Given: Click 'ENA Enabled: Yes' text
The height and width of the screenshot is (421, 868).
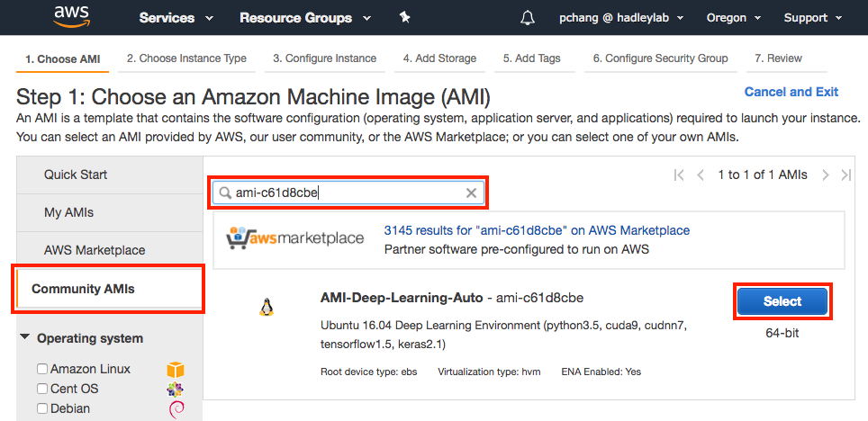Looking at the screenshot, I should tap(601, 372).
